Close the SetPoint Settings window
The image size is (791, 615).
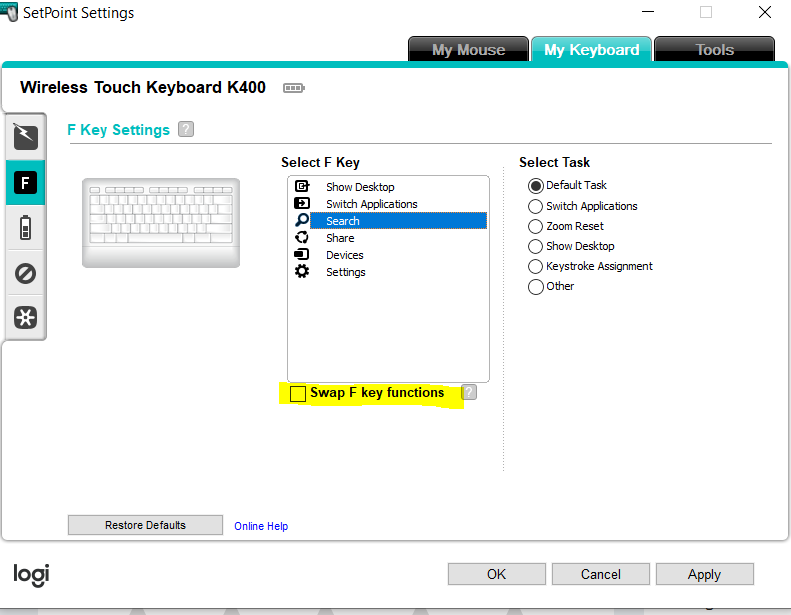tap(765, 12)
